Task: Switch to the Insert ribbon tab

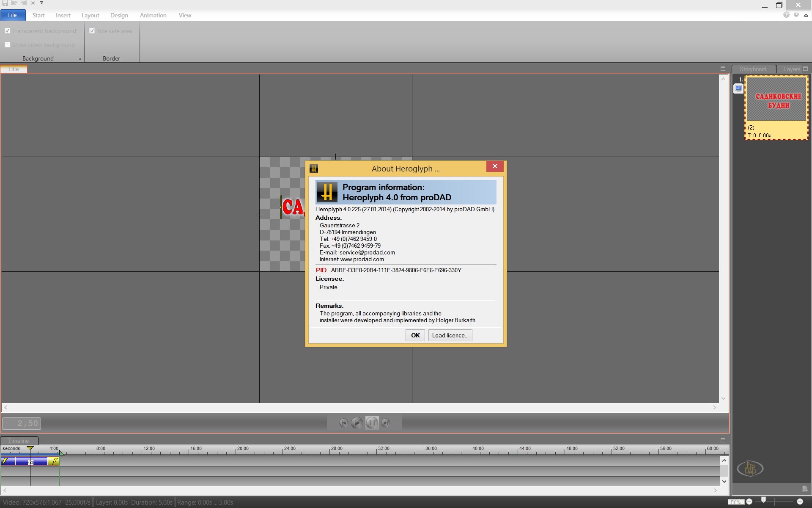Action: pyautogui.click(x=63, y=15)
